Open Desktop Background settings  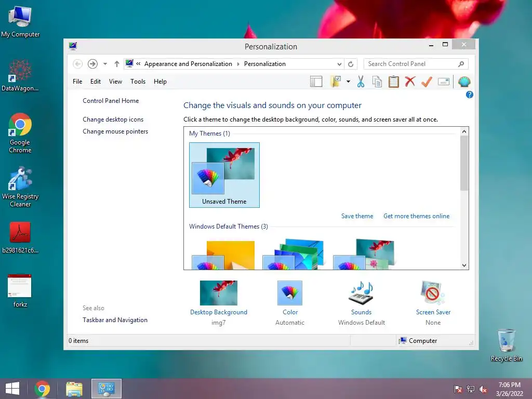(x=219, y=293)
